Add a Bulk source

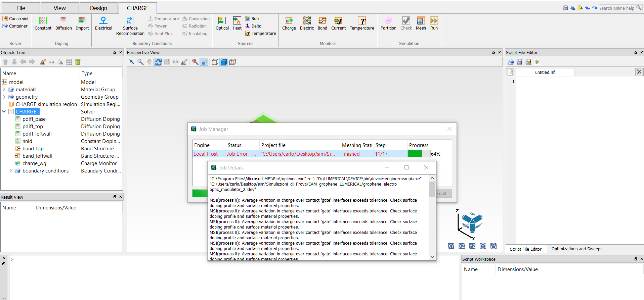click(x=252, y=19)
